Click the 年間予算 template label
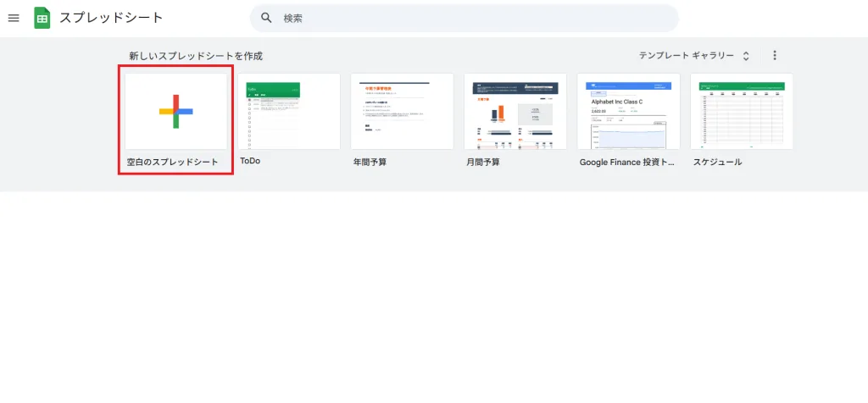This screenshot has height=403, width=868. pyautogui.click(x=370, y=162)
